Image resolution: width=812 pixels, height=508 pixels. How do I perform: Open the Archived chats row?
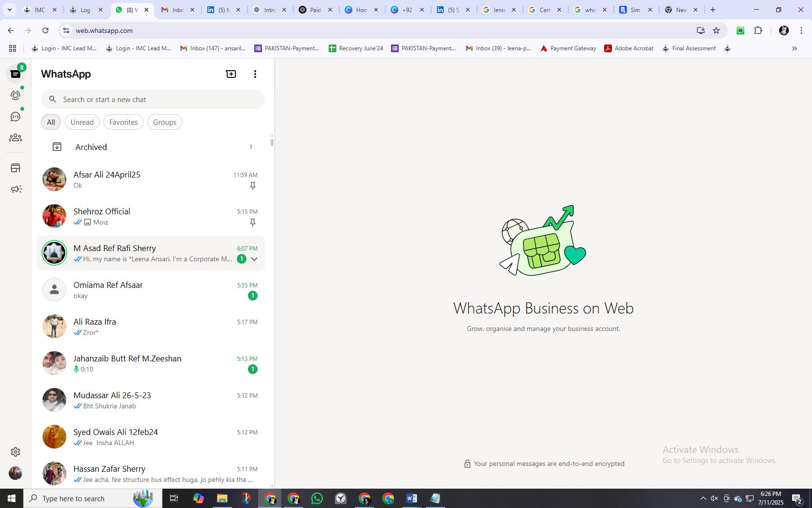click(x=151, y=147)
